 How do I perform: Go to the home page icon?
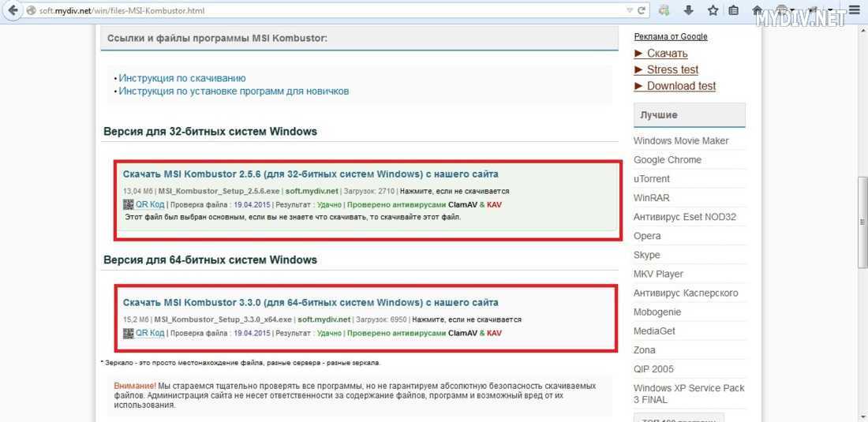pyautogui.click(x=758, y=10)
